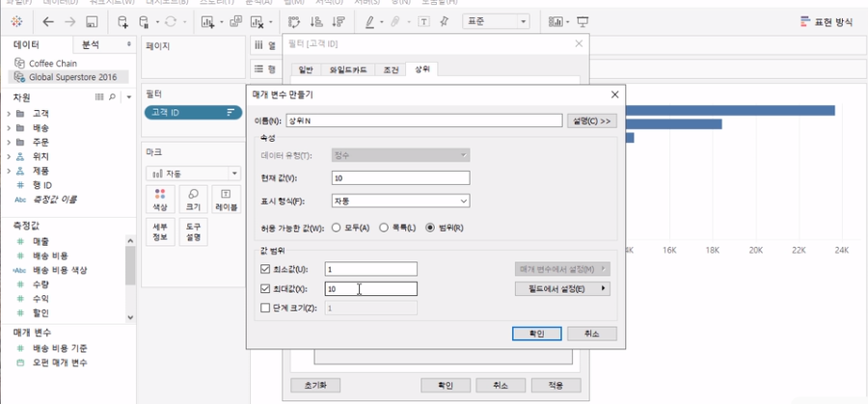Switch to the 조건 filter tab

(x=391, y=69)
